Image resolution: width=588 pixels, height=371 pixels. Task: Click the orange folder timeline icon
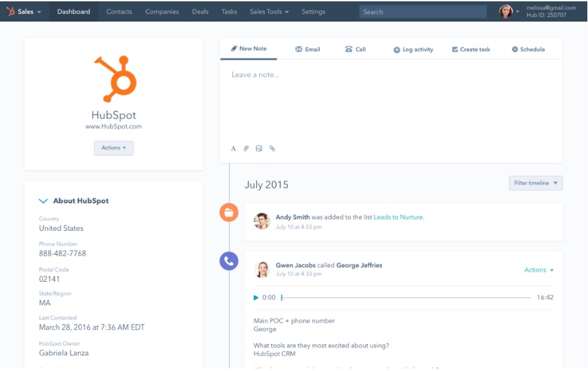pos(229,213)
